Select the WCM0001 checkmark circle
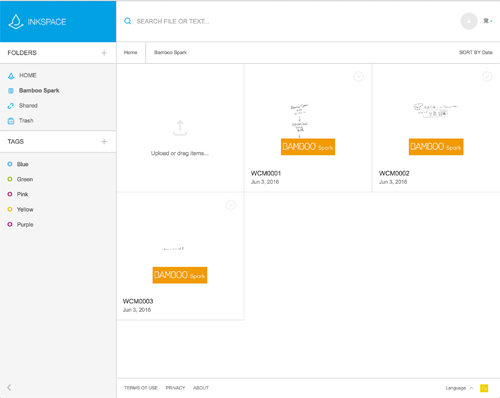Screen dimensions: 500x398 coord(359,77)
